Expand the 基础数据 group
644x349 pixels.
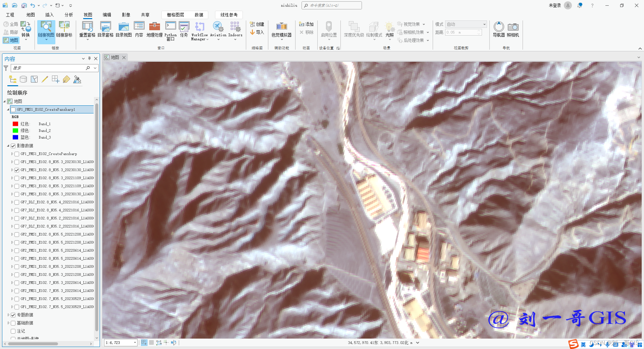pyautogui.click(x=8, y=323)
